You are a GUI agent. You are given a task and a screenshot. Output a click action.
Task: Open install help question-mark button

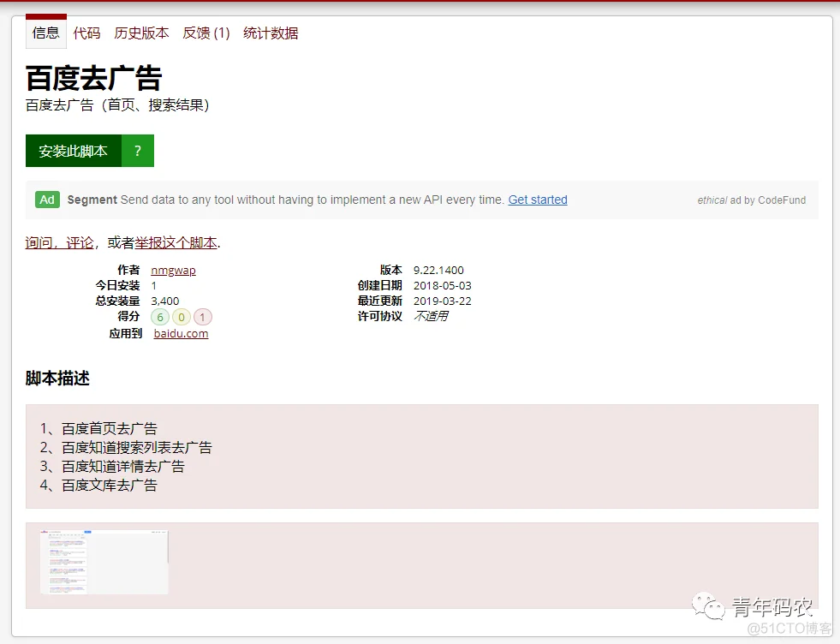tap(138, 151)
